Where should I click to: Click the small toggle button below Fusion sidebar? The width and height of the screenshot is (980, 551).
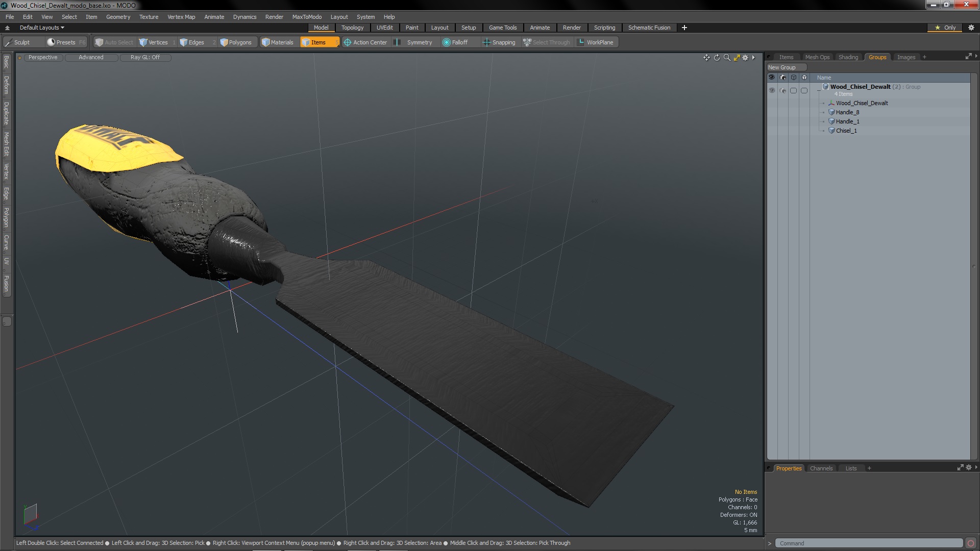[x=7, y=321]
